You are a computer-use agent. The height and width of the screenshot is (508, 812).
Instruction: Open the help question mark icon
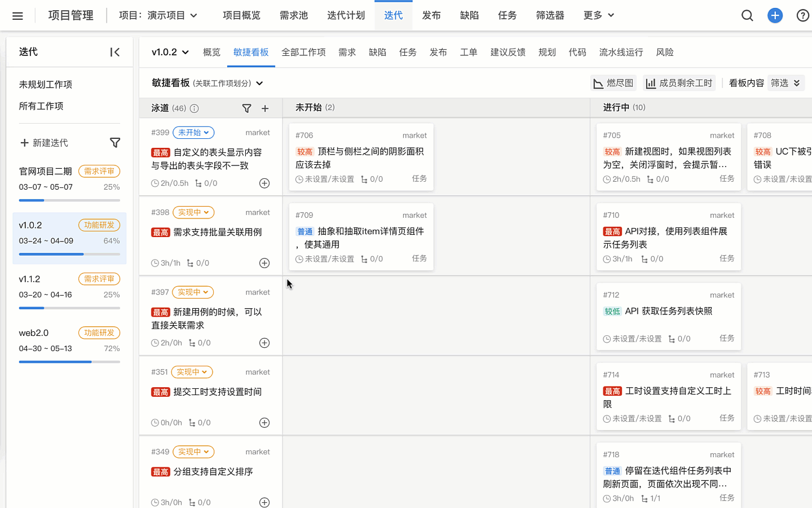click(x=803, y=16)
